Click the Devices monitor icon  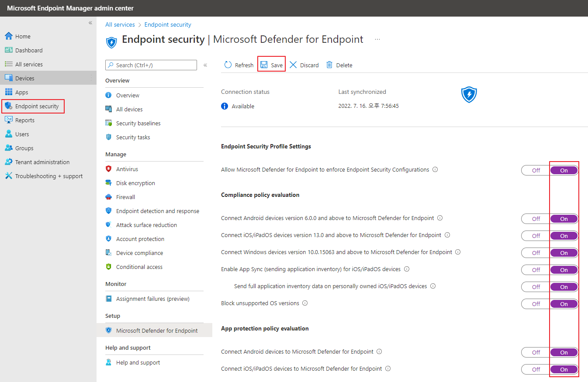pos(8,78)
